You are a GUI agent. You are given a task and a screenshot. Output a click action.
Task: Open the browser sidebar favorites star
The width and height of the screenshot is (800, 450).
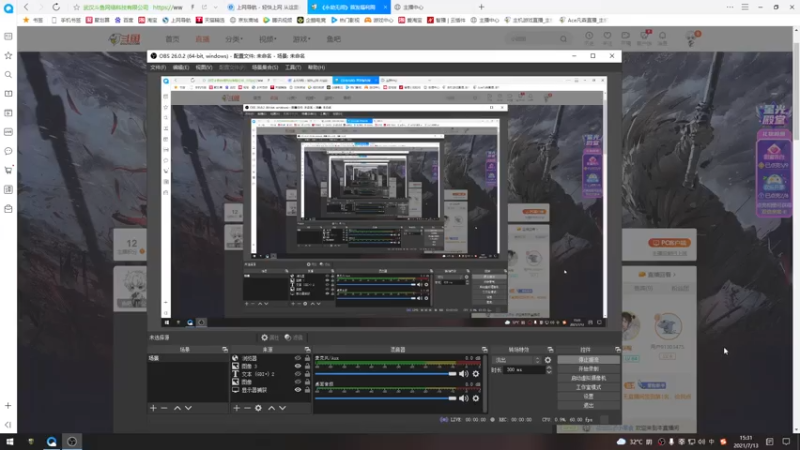(x=8, y=56)
